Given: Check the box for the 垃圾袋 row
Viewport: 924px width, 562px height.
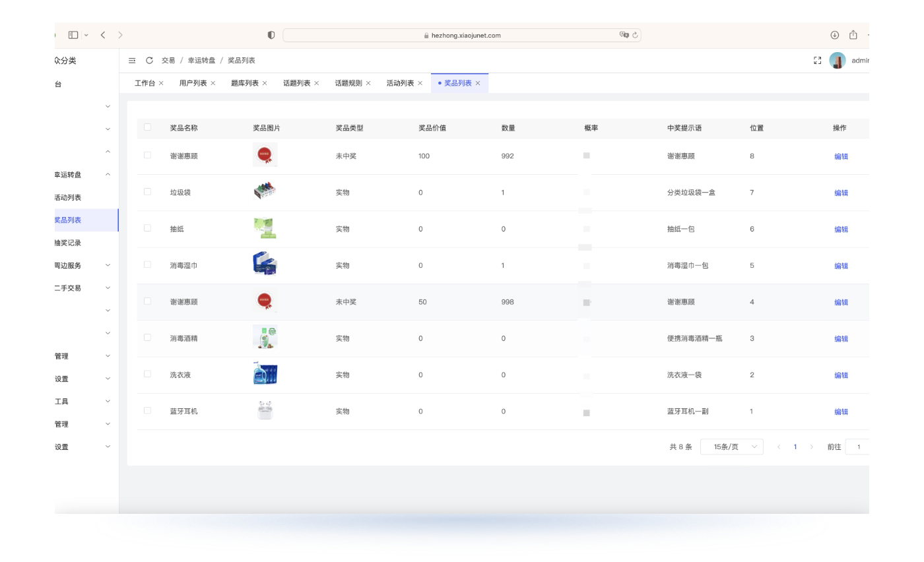Looking at the screenshot, I should pos(147,192).
